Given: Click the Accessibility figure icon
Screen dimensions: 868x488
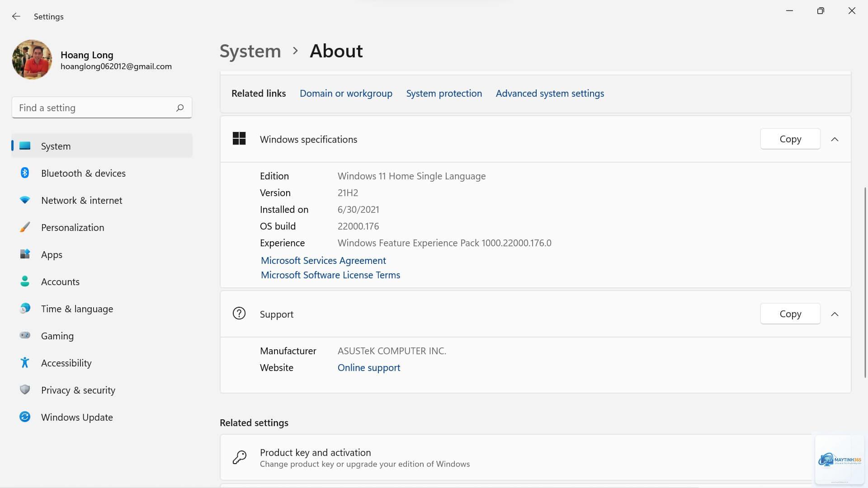Looking at the screenshot, I should (x=25, y=362).
